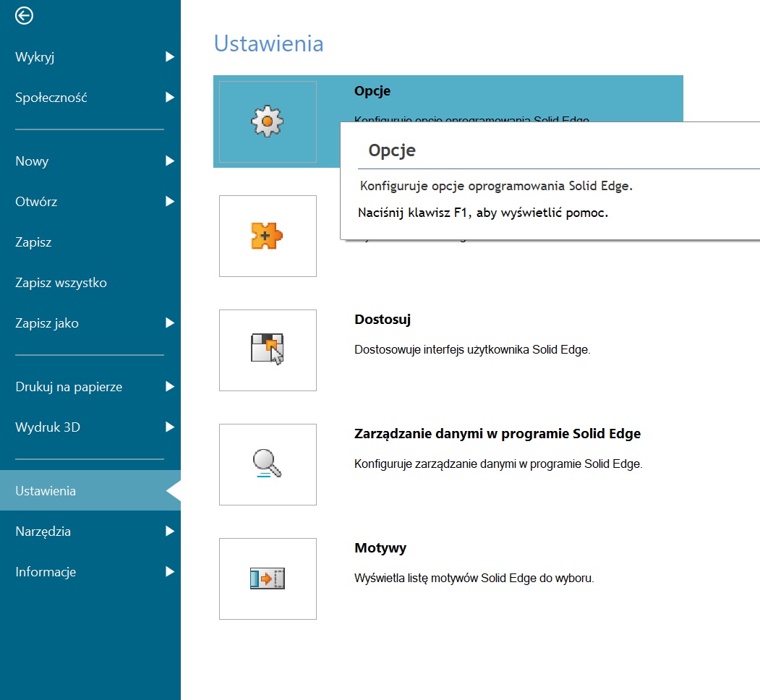Open the Opcje gear icon
Viewport: 760px width, 700px height.
[x=268, y=121]
